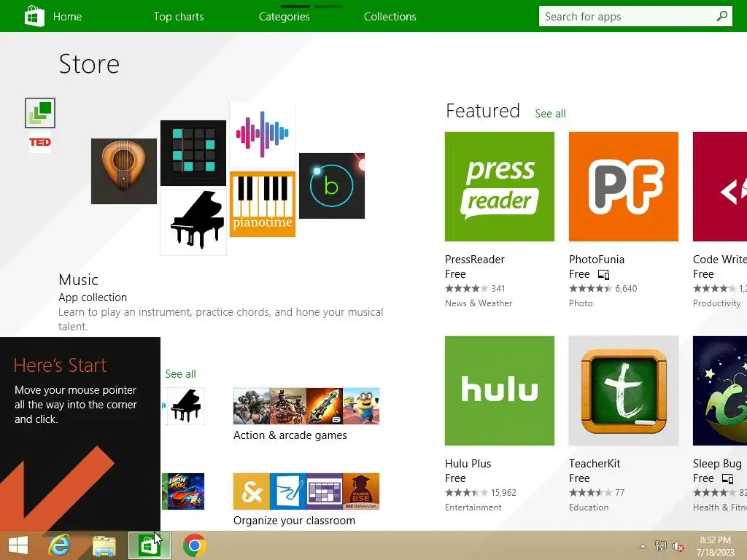Screen dimensions: 747x560
Task: Open the BSE graduate app thumbnail
Action: [x=361, y=491]
